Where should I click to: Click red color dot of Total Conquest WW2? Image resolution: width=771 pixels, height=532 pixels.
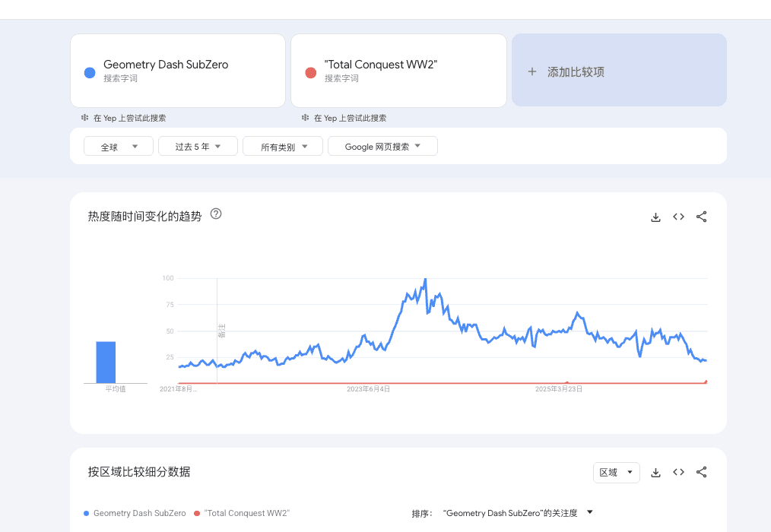pyautogui.click(x=311, y=73)
